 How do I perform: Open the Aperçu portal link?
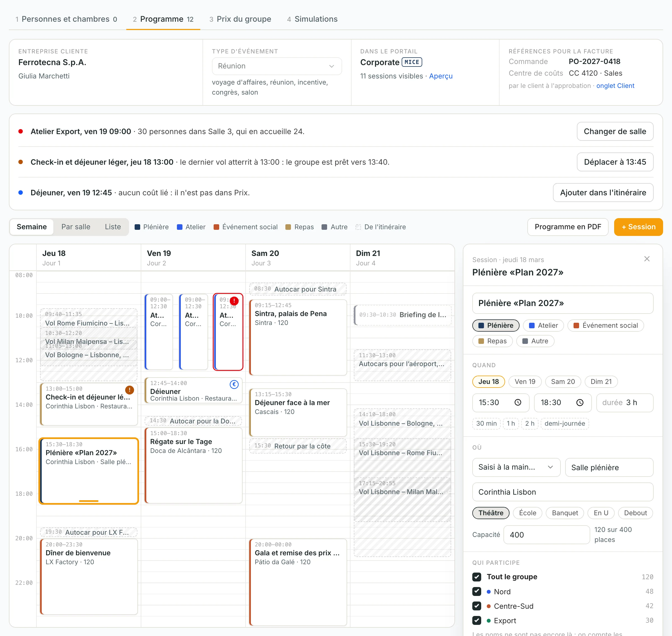click(441, 76)
